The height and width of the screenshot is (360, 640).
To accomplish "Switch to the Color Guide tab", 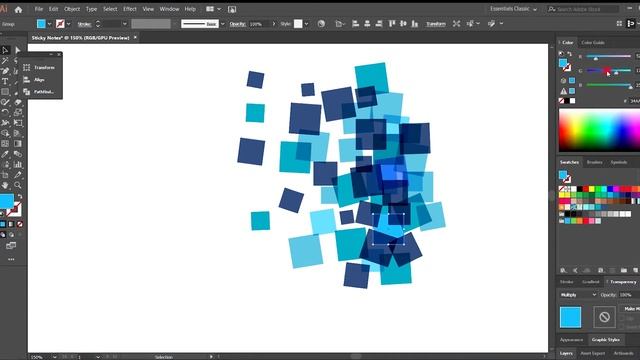I will [593, 42].
